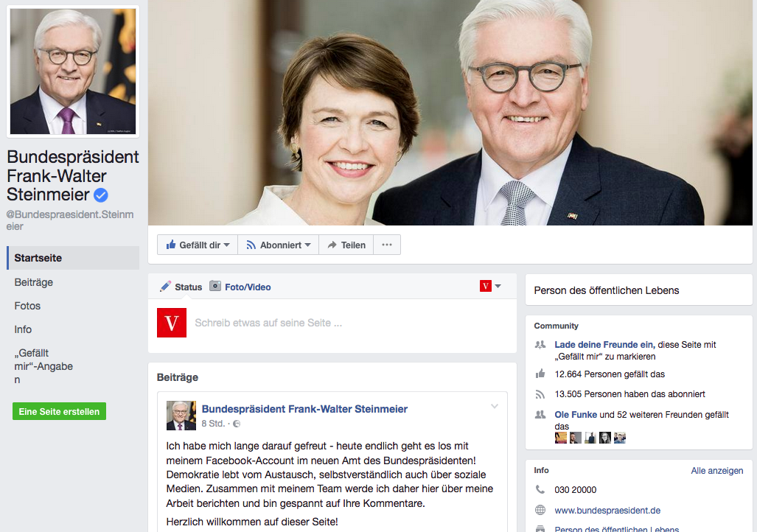Open the „Gefällt mir"-Angaben section
Image resolution: width=757 pixels, height=532 pixels.
point(43,366)
